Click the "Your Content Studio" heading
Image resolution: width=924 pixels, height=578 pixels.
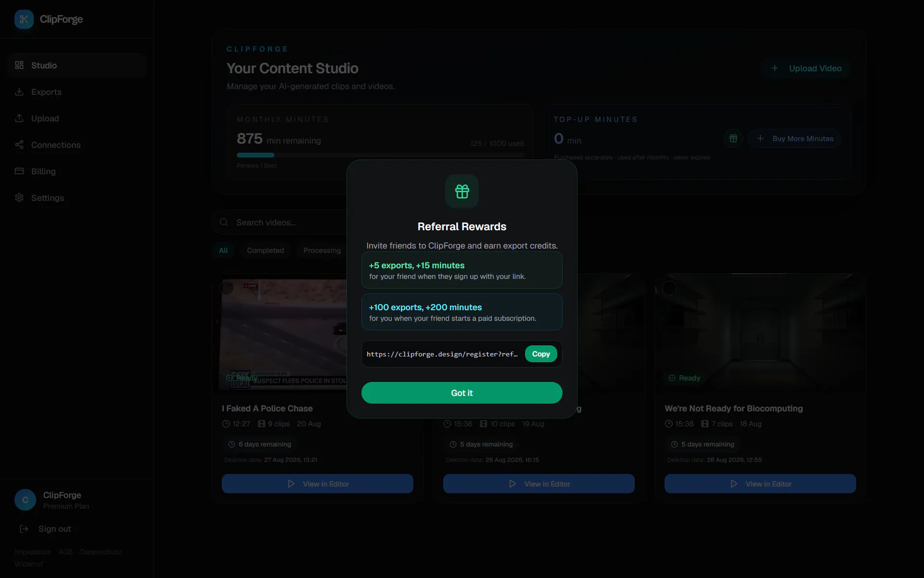coord(293,68)
